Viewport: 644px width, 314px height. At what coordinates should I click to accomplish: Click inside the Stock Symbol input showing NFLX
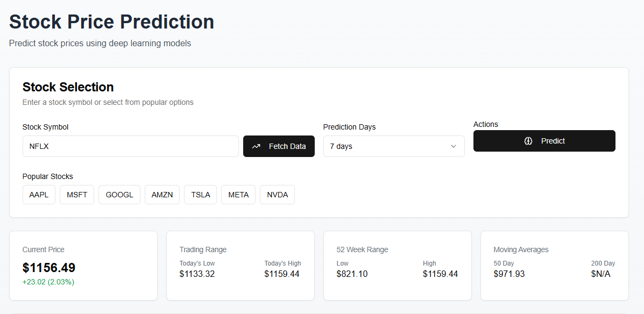[x=130, y=146]
